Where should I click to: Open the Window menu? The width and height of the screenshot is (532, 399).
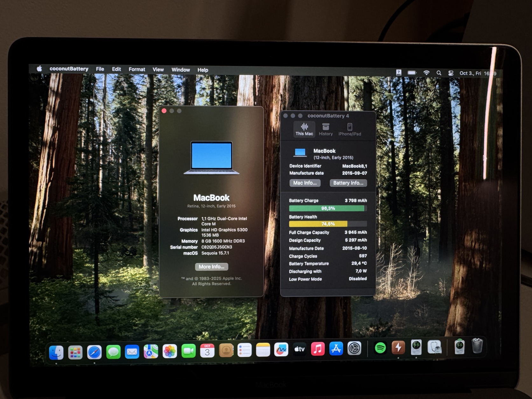(181, 70)
